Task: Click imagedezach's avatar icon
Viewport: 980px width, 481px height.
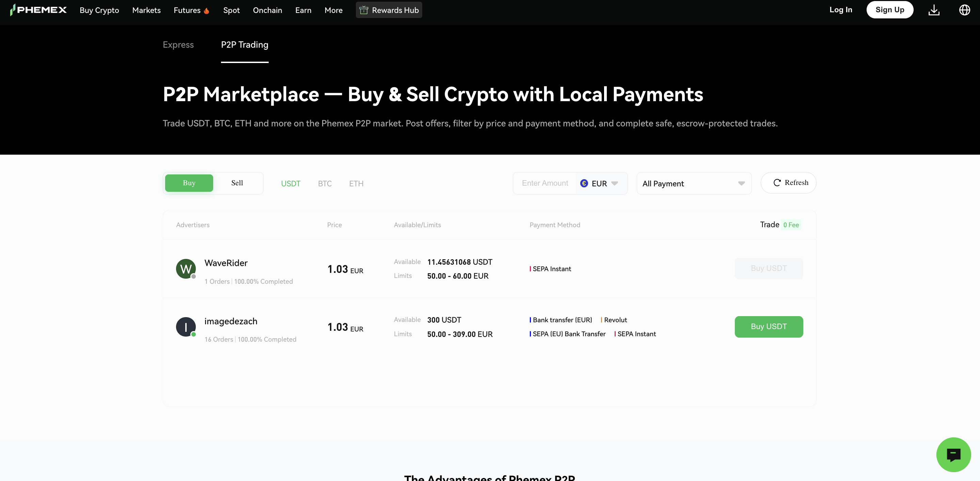Action: pyautogui.click(x=186, y=327)
